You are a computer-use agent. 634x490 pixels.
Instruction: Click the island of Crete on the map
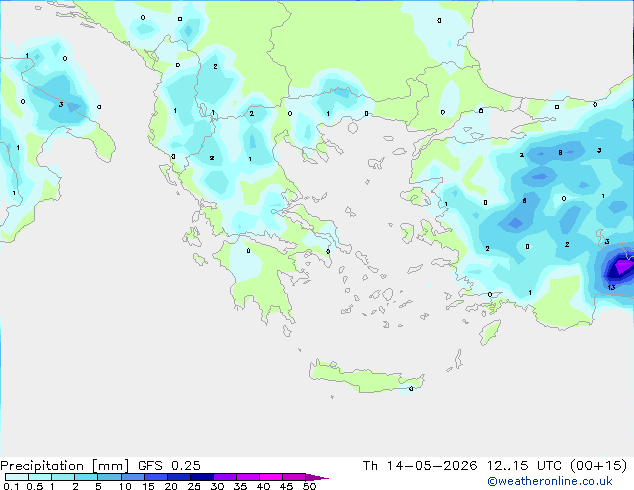click(366, 377)
